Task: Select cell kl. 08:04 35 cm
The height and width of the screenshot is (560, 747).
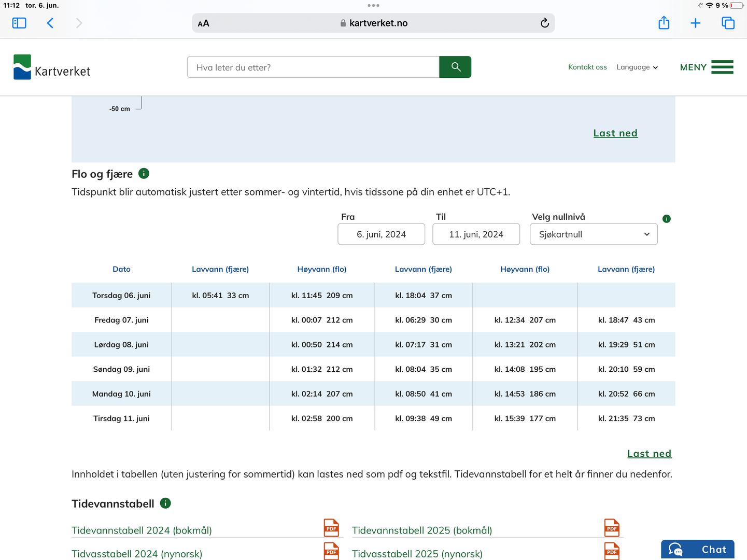Action: [x=424, y=369]
